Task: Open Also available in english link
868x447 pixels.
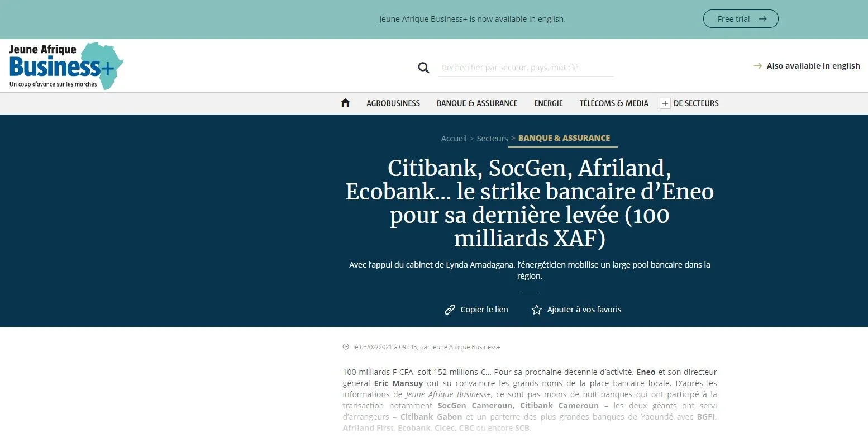Action: point(813,66)
